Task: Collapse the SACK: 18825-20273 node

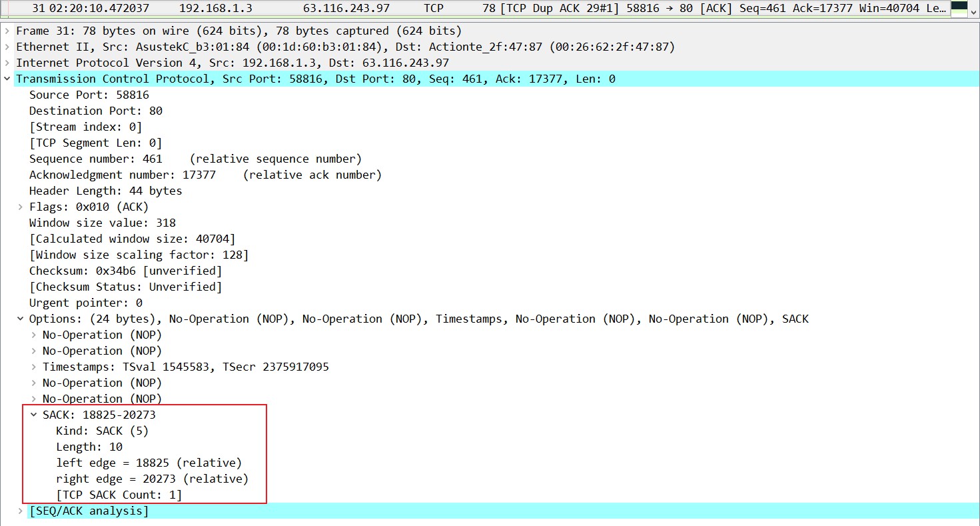Action: [x=34, y=415]
